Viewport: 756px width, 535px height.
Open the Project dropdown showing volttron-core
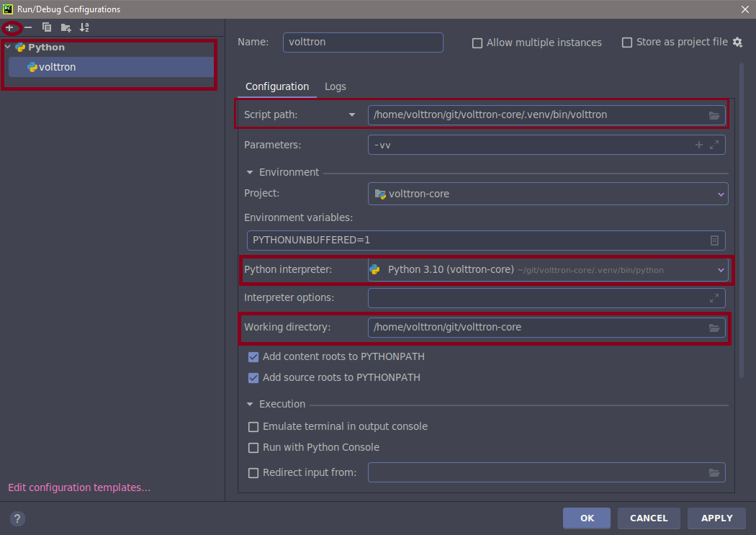(x=548, y=194)
